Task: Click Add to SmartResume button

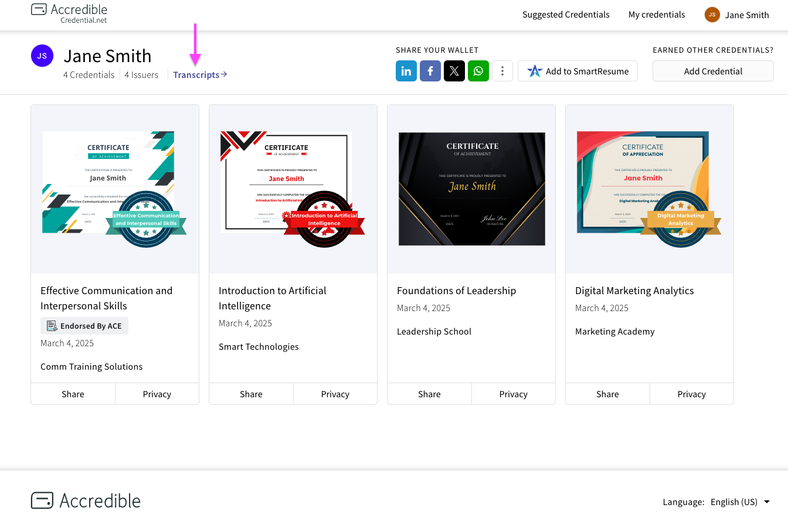Action: (578, 71)
